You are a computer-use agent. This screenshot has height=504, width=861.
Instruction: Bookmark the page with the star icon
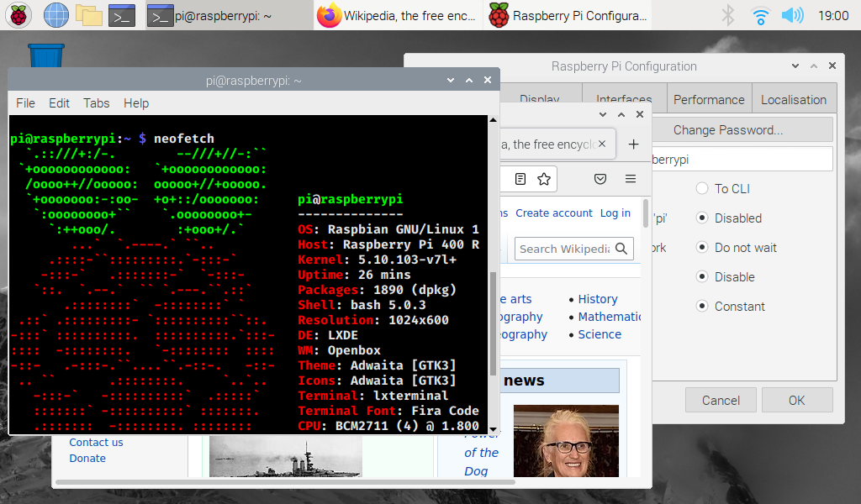point(544,179)
